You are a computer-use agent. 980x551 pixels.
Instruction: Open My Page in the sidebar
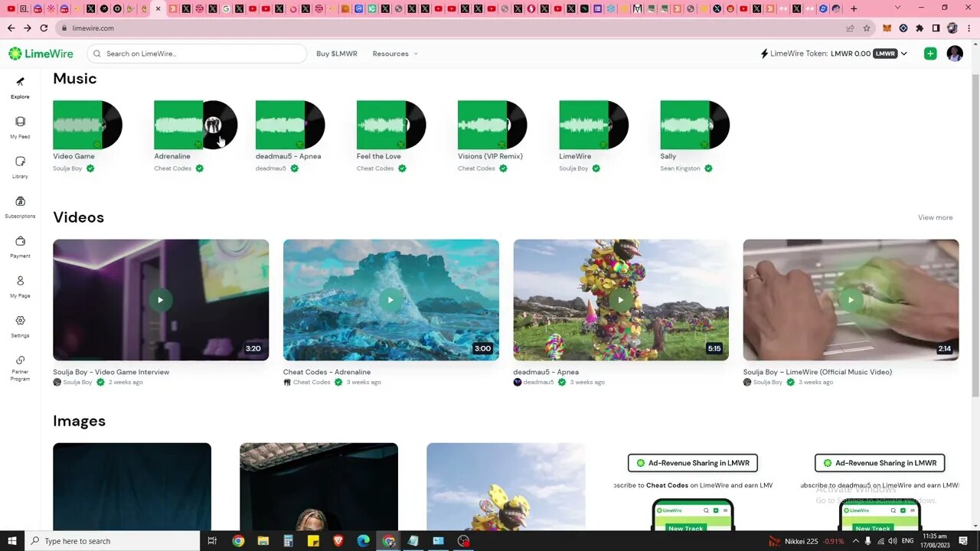pos(20,286)
